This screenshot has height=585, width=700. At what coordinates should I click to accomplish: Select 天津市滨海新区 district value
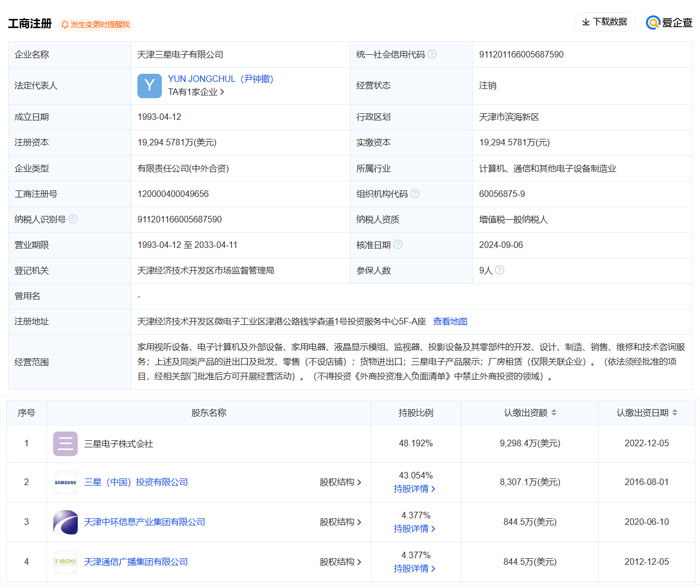pyautogui.click(x=509, y=117)
